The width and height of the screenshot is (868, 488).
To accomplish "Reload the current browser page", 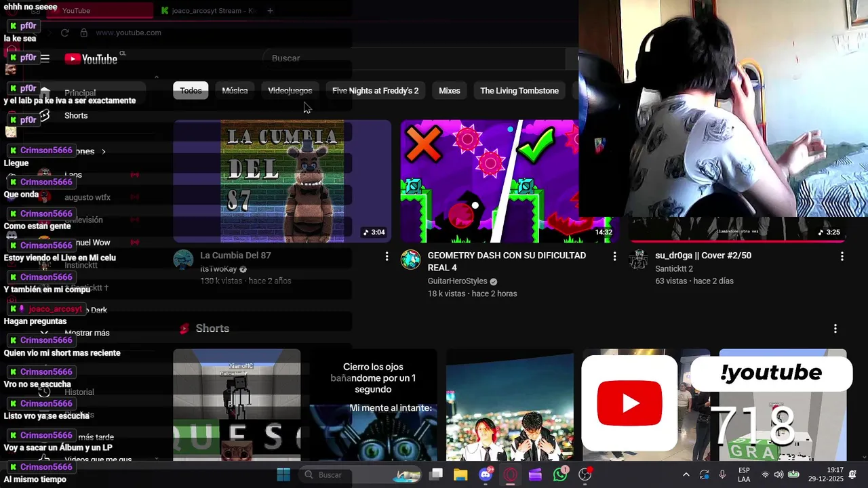I will coord(64,33).
